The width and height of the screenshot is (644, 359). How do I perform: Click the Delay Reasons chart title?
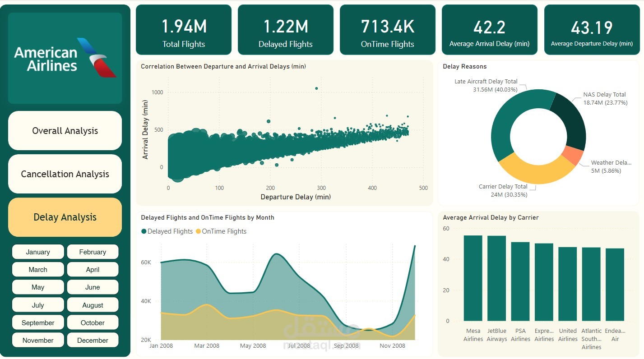click(465, 66)
